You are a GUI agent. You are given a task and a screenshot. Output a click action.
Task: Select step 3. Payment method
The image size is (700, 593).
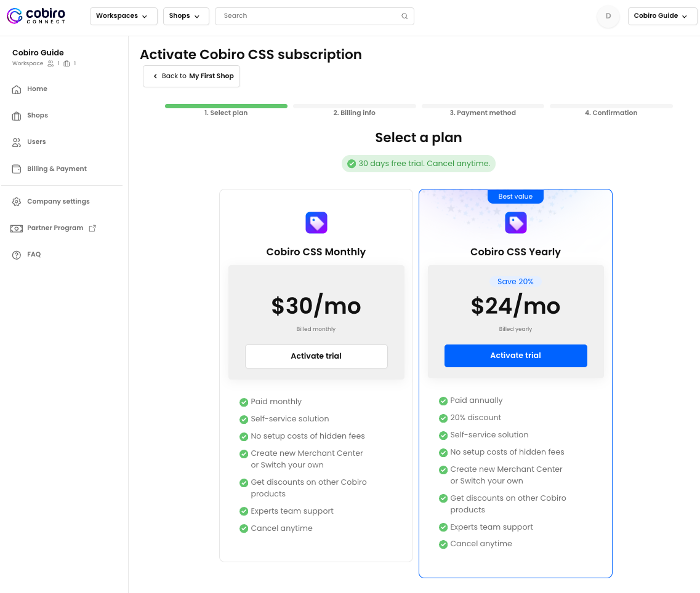483,113
